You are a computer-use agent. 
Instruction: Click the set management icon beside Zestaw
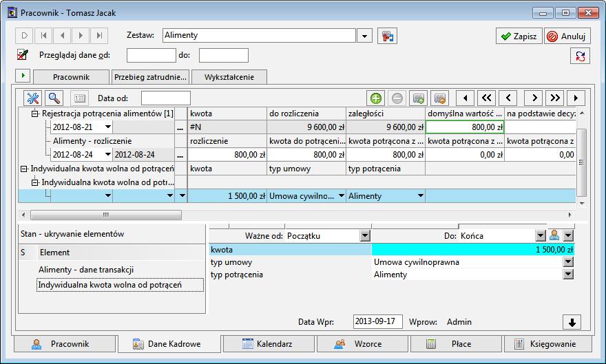[x=387, y=36]
